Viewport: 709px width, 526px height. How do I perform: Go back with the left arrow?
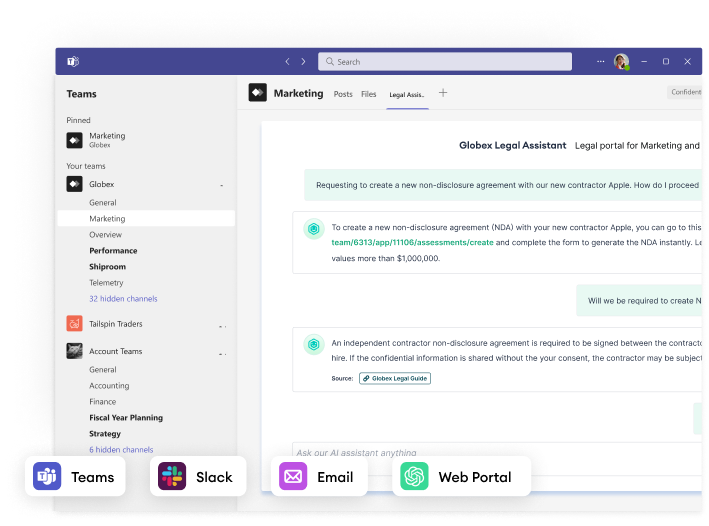287,62
